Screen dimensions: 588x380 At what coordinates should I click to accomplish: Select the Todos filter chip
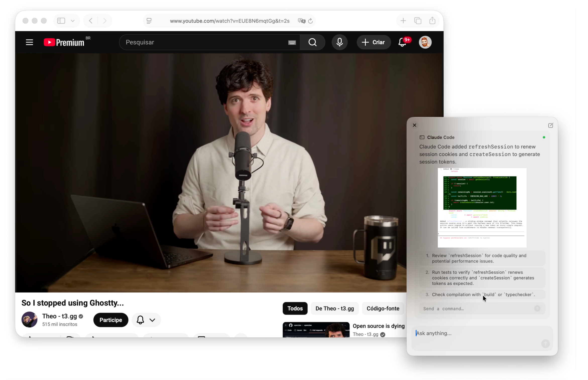coord(295,308)
